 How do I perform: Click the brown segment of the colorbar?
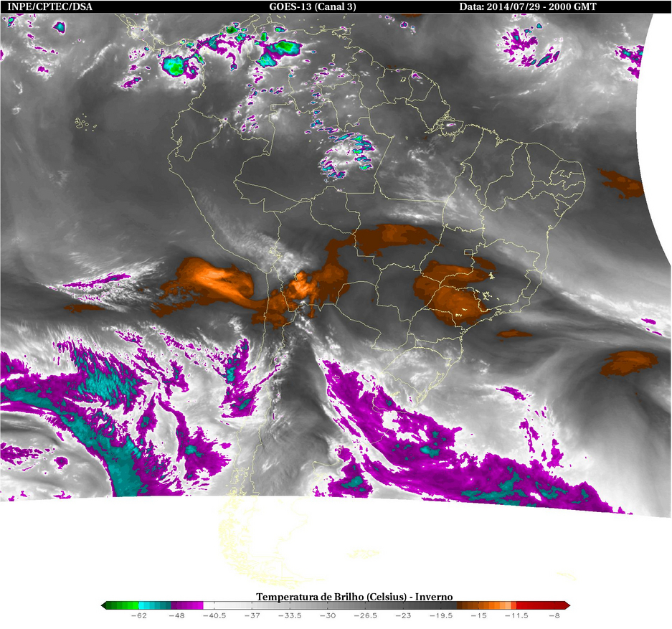pos(467,605)
